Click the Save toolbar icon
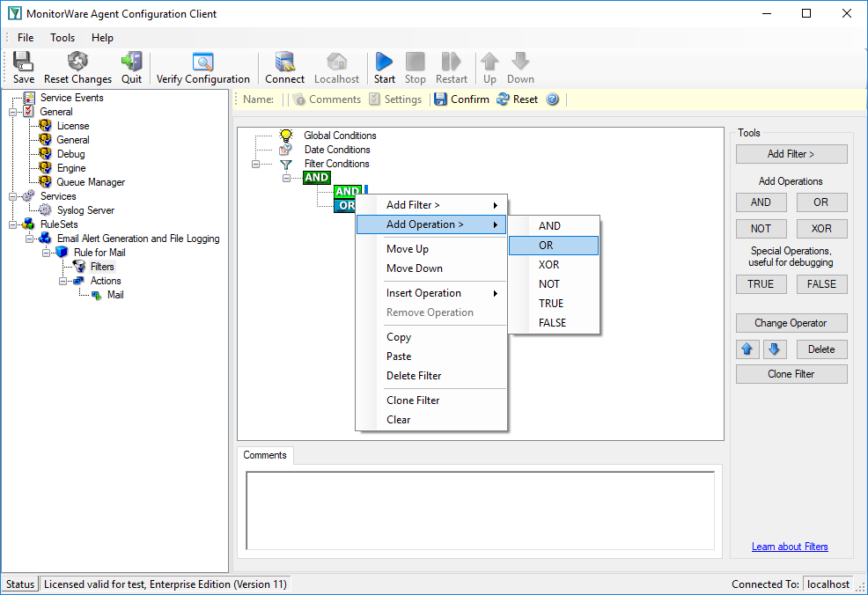The height and width of the screenshot is (595, 868). tap(23, 62)
